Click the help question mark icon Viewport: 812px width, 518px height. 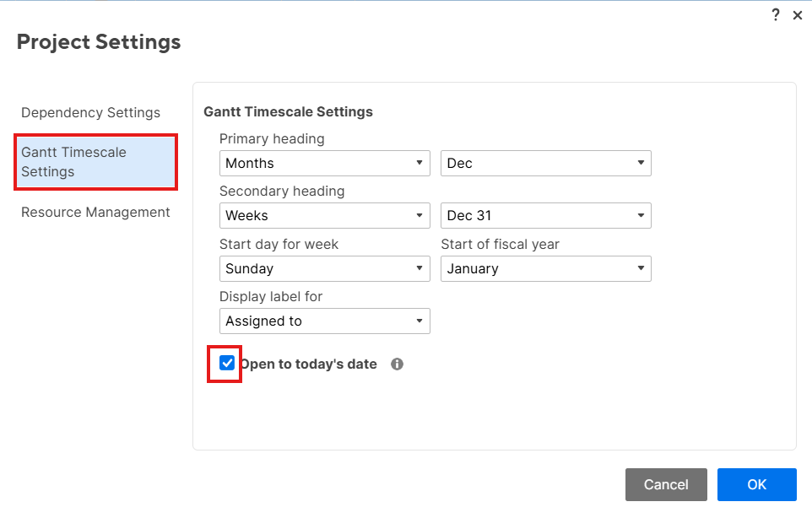click(776, 15)
